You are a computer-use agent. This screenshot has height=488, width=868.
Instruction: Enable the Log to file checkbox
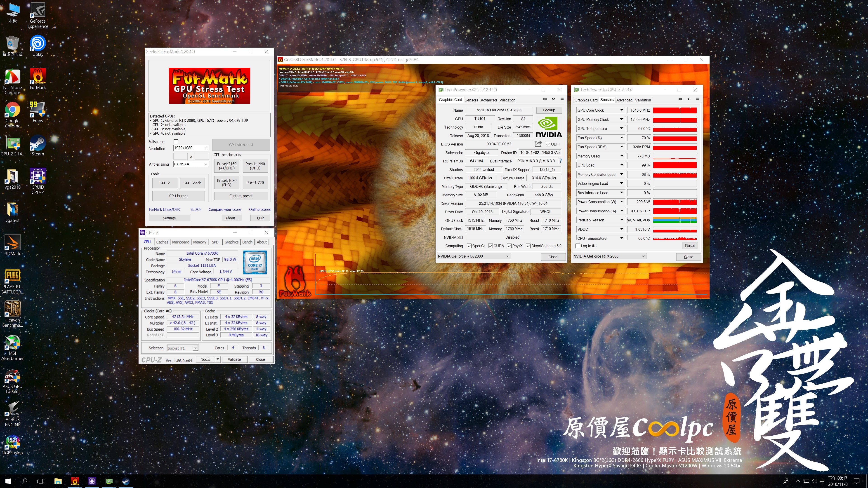[x=578, y=246]
